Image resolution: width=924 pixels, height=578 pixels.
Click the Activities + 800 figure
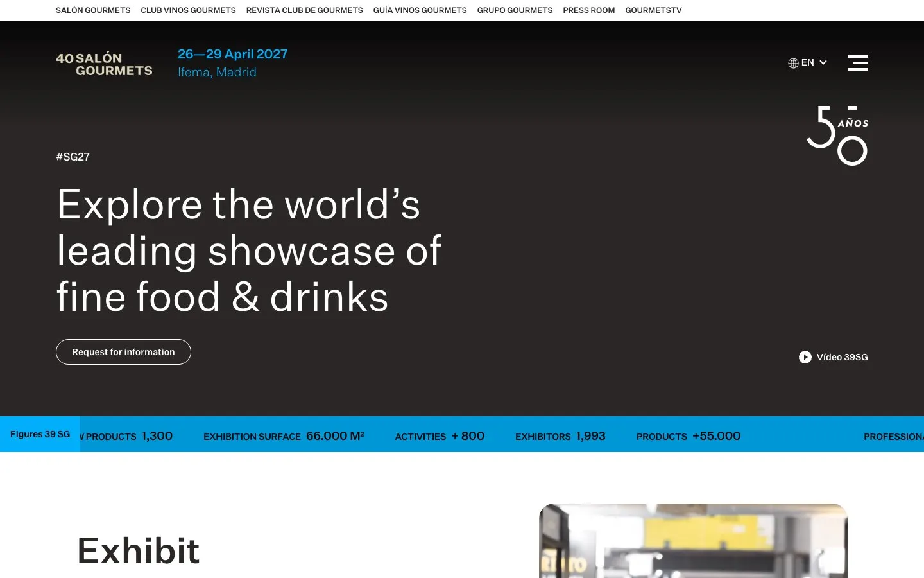click(440, 436)
